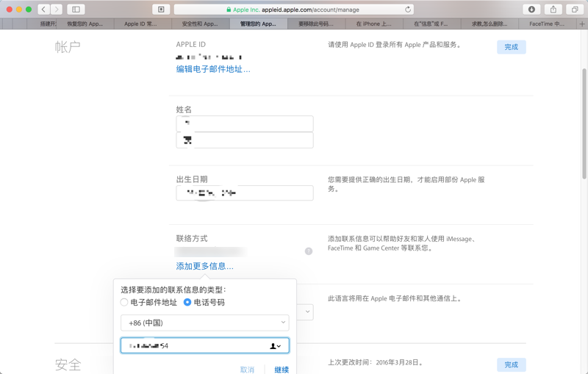Open the Downloads list
Viewport: 588px width, 374px height.
click(531, 10)
